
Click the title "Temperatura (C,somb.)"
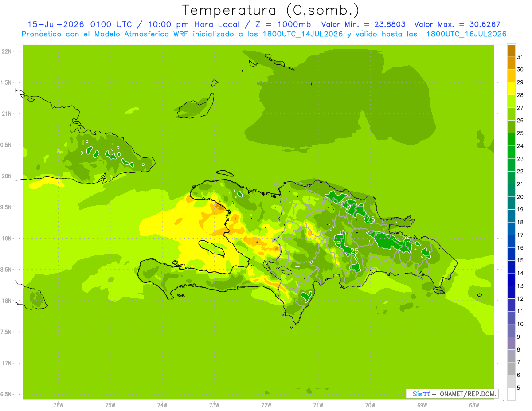271,11
